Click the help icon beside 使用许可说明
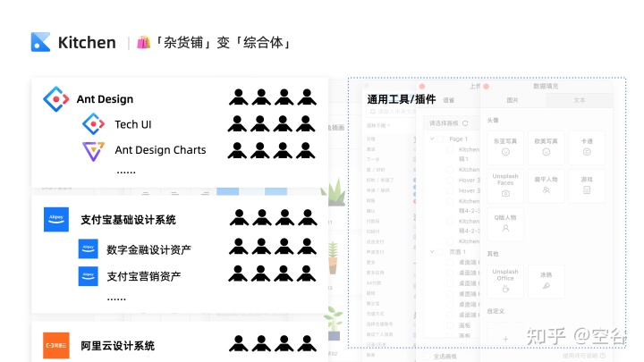 pyautogui.click(x=603, y=356)
